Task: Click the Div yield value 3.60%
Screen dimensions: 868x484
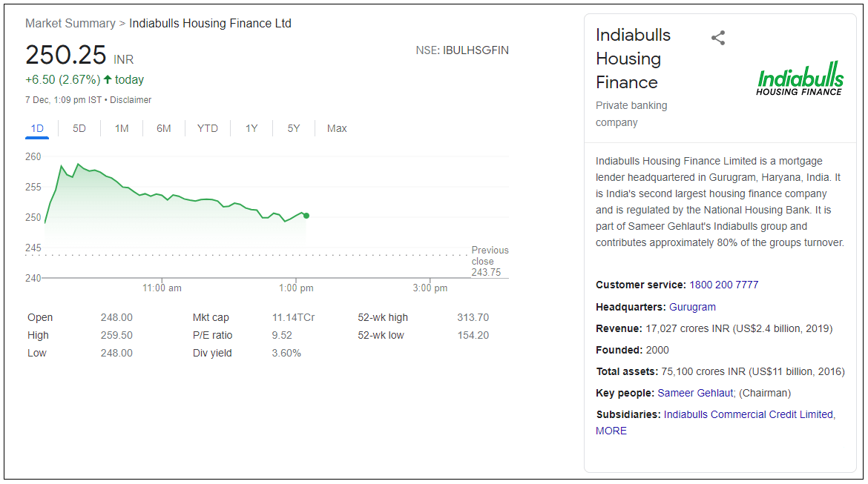Action: click(x=286, y=353)
